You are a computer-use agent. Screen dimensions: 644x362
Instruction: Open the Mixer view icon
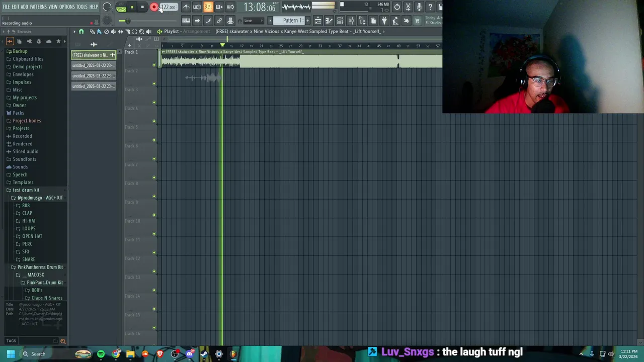[351, 21]
